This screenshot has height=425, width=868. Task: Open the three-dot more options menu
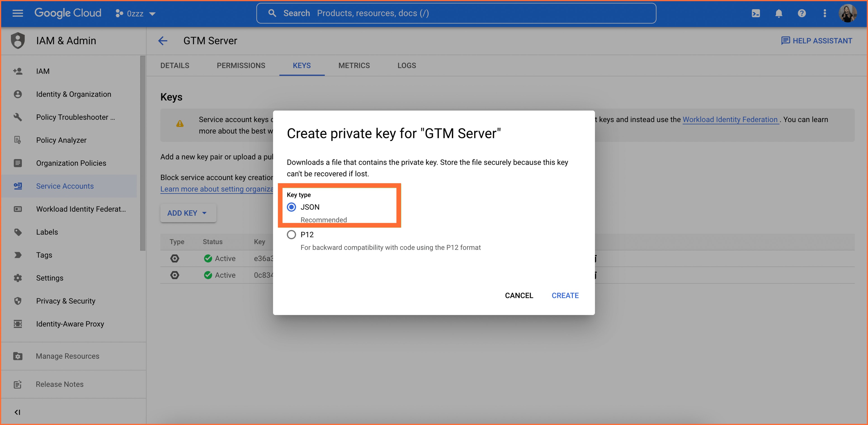click(x=825, y=13)
